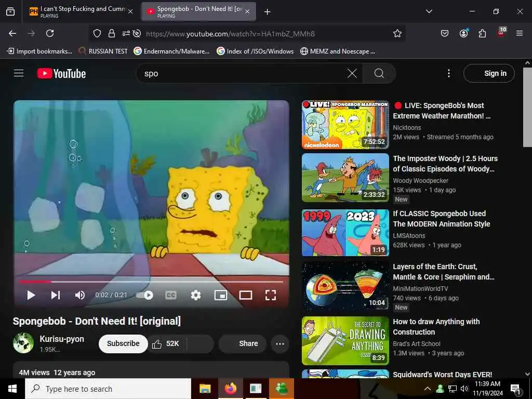532x399 pixels.
Task: Open Save to Pocket button
Action: coord(445,33)
